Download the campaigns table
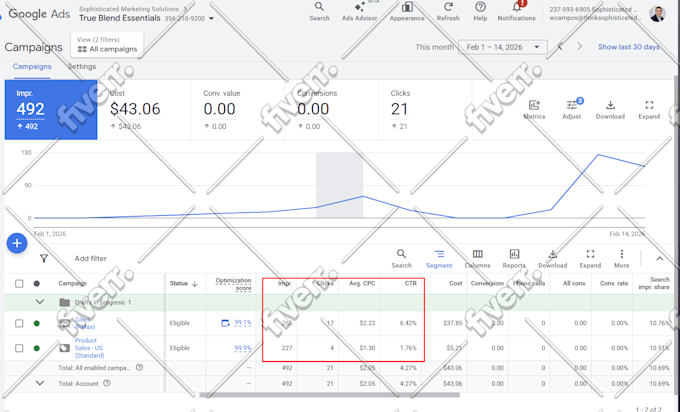Image resolution: width=680 pixels, height=412 pixels. click(552, 259)
